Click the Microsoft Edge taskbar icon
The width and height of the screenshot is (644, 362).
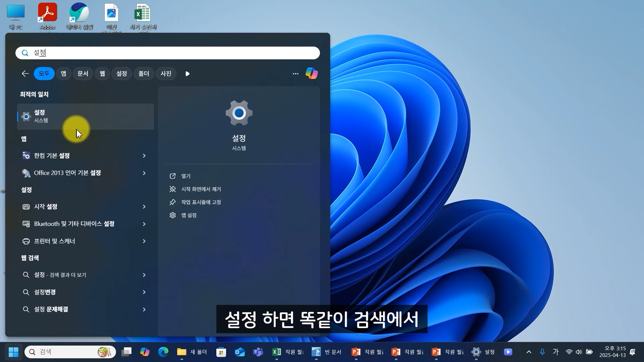tap(163, 352)
